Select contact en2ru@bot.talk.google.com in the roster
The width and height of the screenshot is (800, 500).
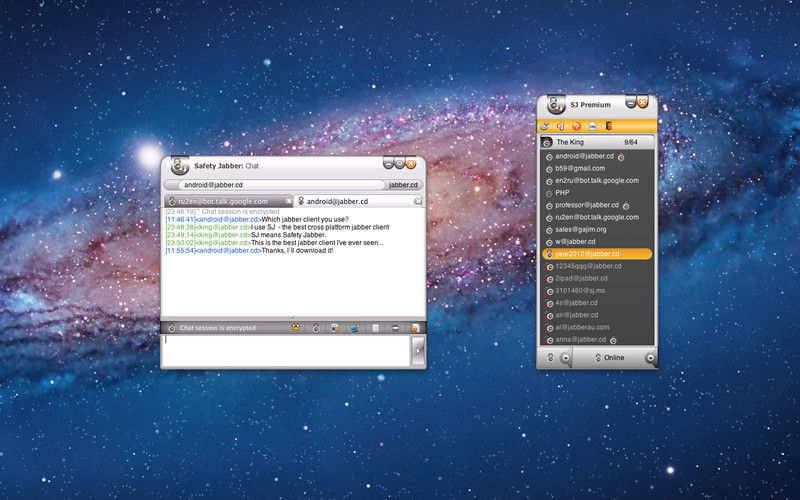click(597, 181)
